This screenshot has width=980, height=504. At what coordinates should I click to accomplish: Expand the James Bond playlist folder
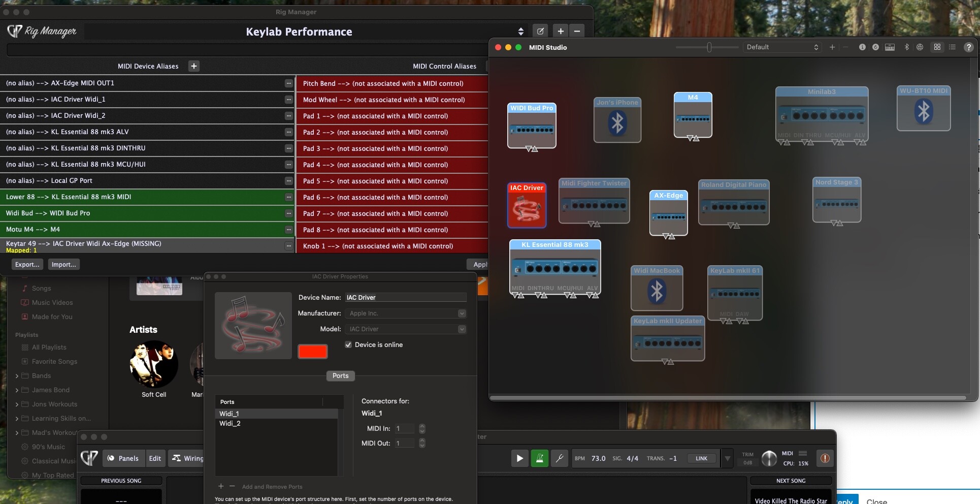point(17,390)
